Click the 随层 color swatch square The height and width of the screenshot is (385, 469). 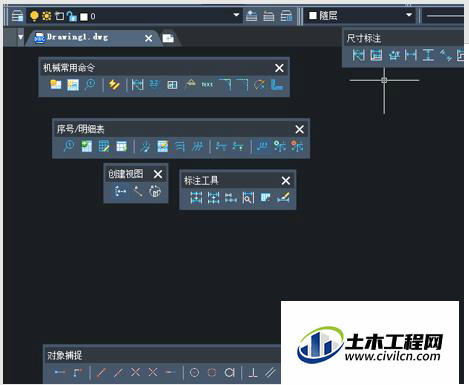pos(313,15)
